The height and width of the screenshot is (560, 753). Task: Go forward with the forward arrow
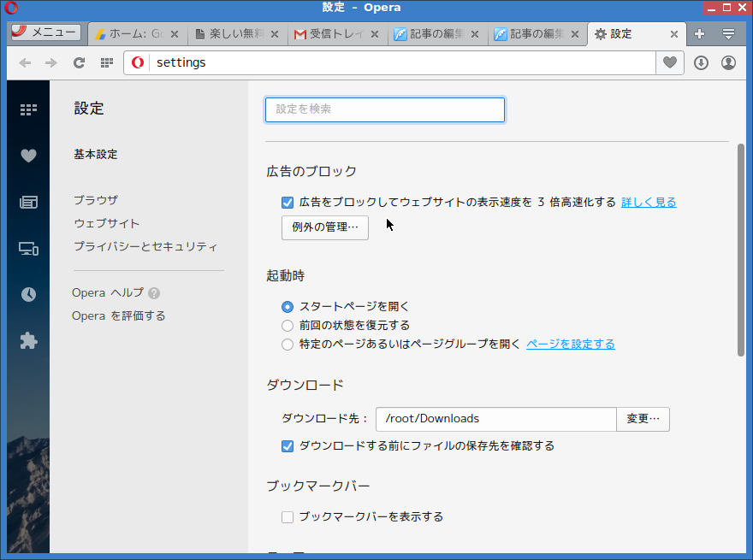click(50, 63)
